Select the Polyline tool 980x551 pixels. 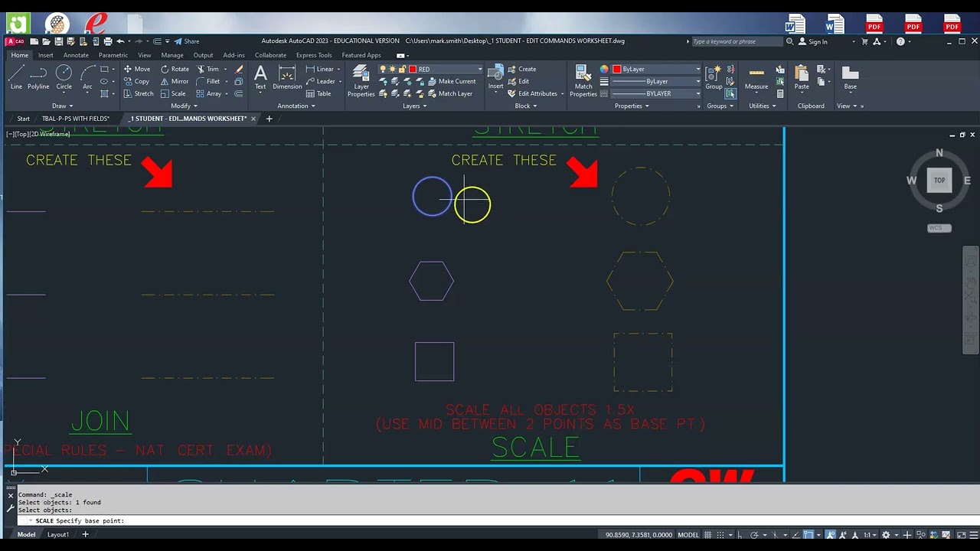[x=38, y=77]
